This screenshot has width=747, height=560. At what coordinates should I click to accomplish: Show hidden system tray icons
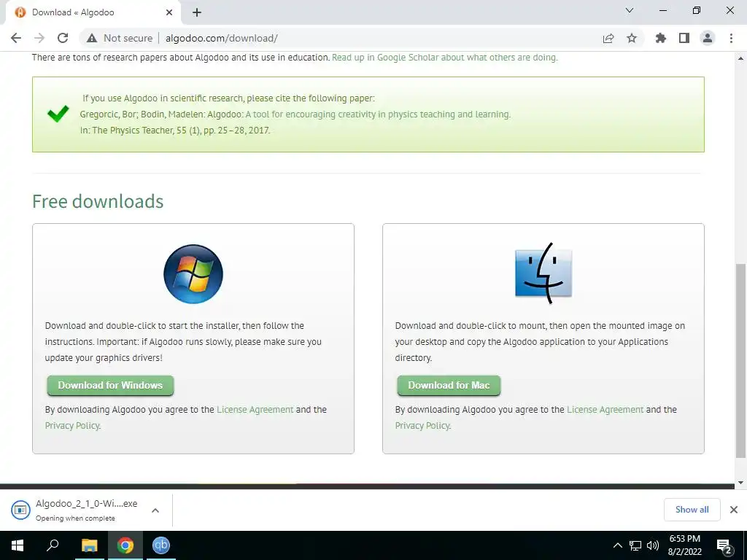click(x=617, y=545)
